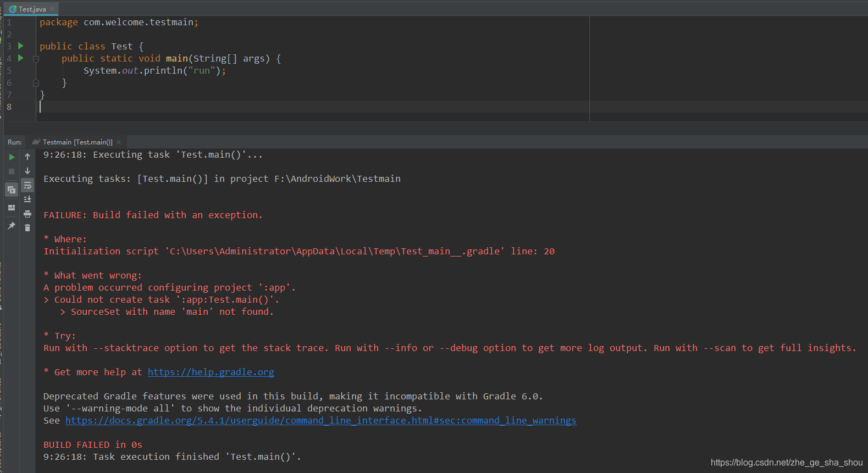Image resolution: width=868 pixels, height=473 pixels.
Task: Click the 'BUILD FAILED in 0s' line
Action: (x=93, y=445)
